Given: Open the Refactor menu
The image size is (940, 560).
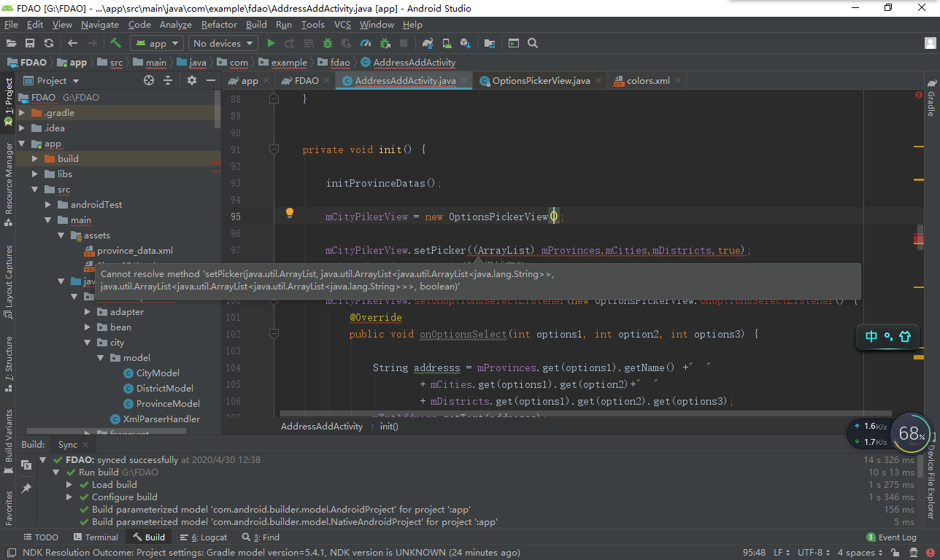Looking at the screenshot, I should pos(219,24).
